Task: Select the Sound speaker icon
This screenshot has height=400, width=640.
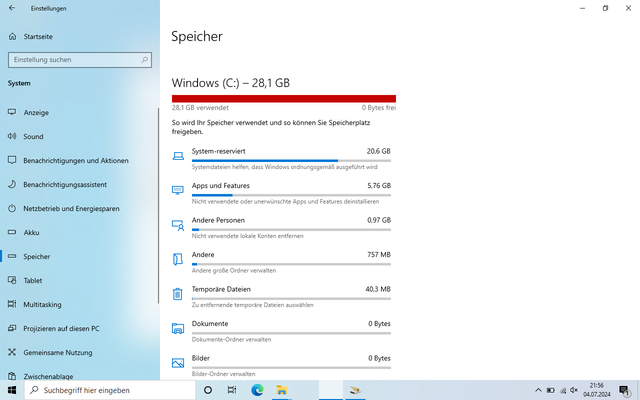Action: point(12,136)
